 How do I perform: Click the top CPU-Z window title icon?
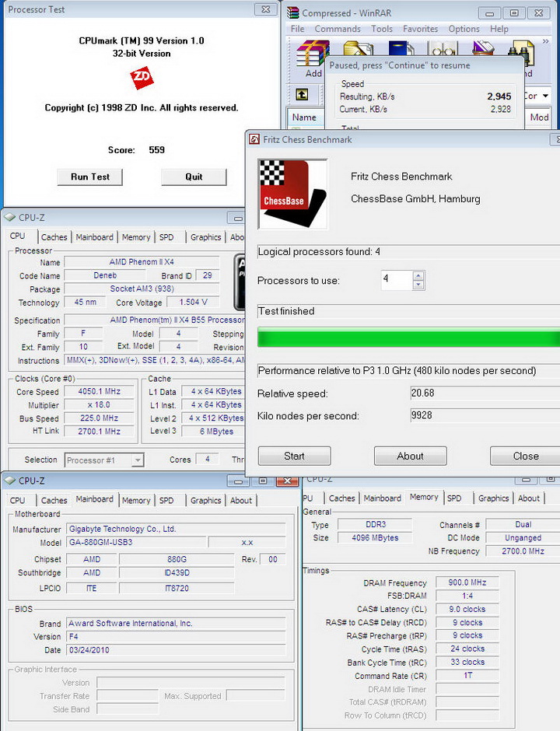click(x=9, y=217)
